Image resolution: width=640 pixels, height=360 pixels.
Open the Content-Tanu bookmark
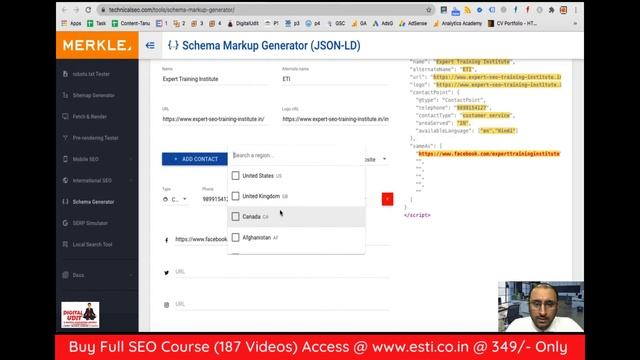pyautogui.click(x=131, y=24)
